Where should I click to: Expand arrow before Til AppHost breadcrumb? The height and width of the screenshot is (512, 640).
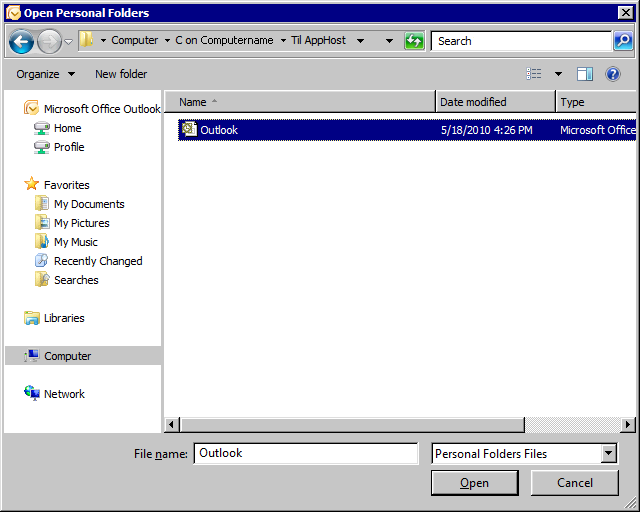(x=283, y=40)
